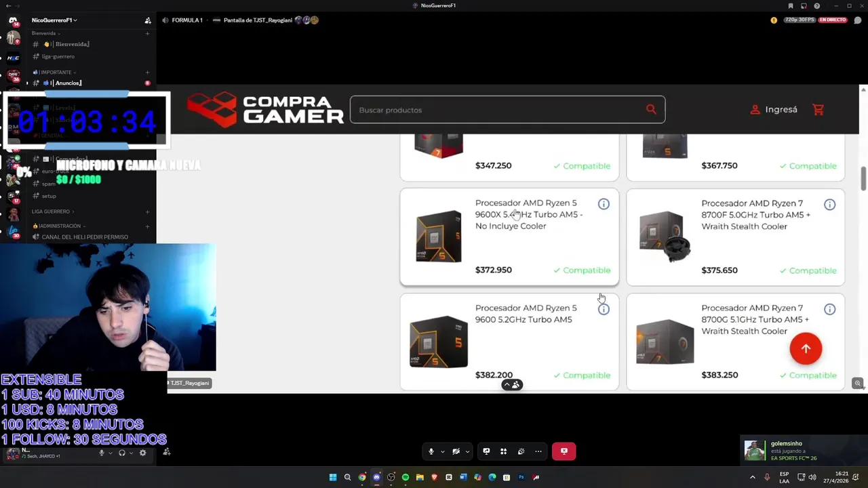Toggle user panel microphone mute

point(102,453)
